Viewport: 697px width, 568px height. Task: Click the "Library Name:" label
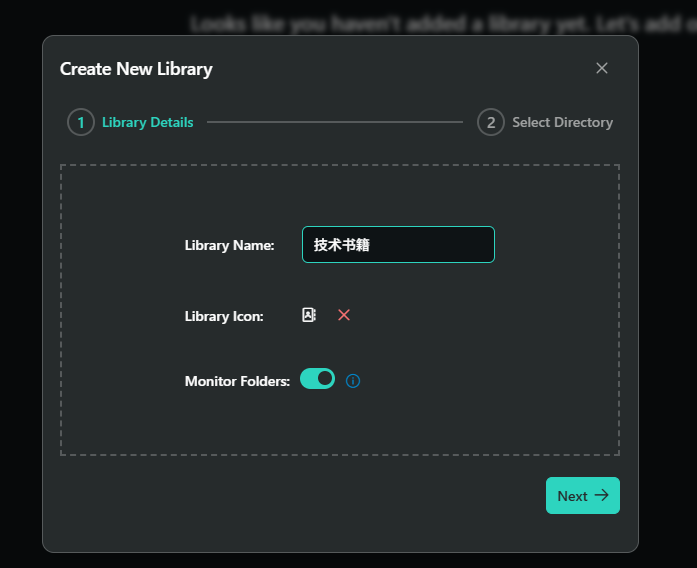(x=229, y=245)
